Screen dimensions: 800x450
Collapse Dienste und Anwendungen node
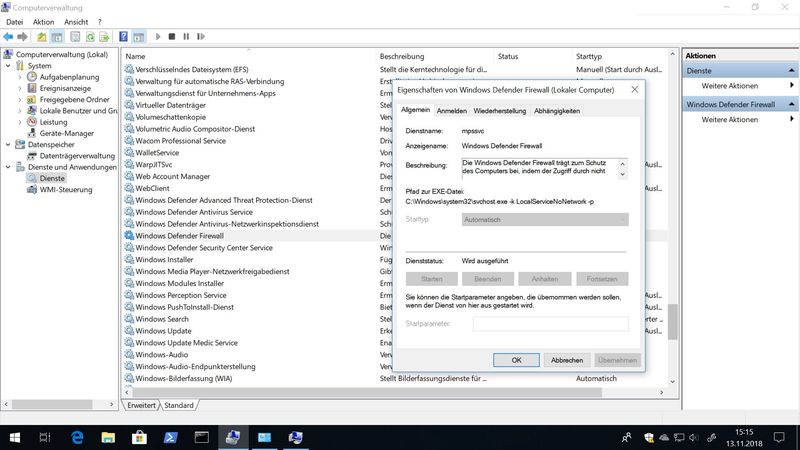pyautogui.click(x=8, y=167)
